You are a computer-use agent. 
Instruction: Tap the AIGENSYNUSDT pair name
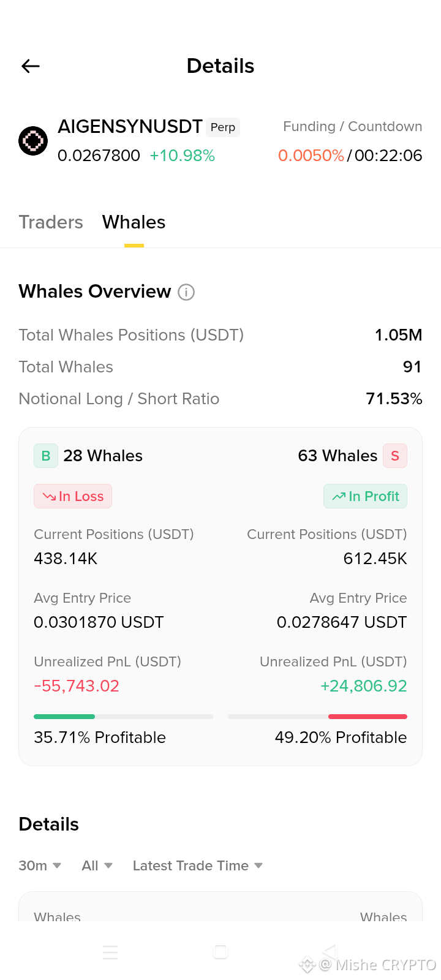(130, 127)
